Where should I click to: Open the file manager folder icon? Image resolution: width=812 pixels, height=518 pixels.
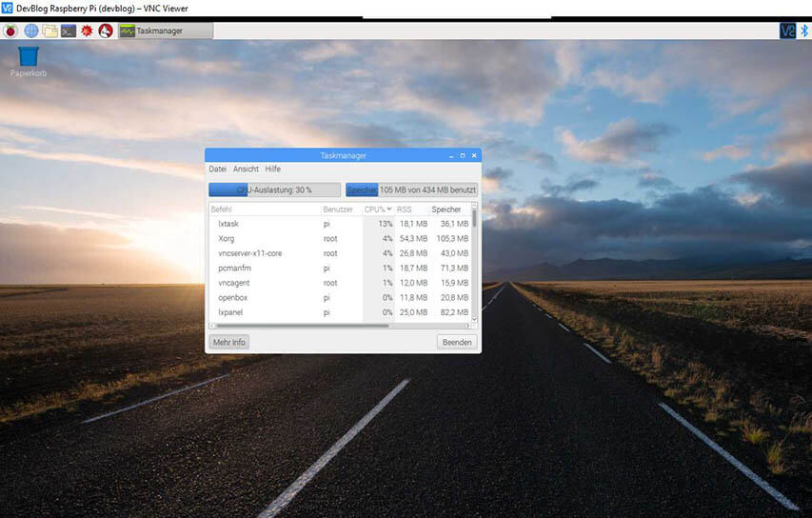pos(50,30)
